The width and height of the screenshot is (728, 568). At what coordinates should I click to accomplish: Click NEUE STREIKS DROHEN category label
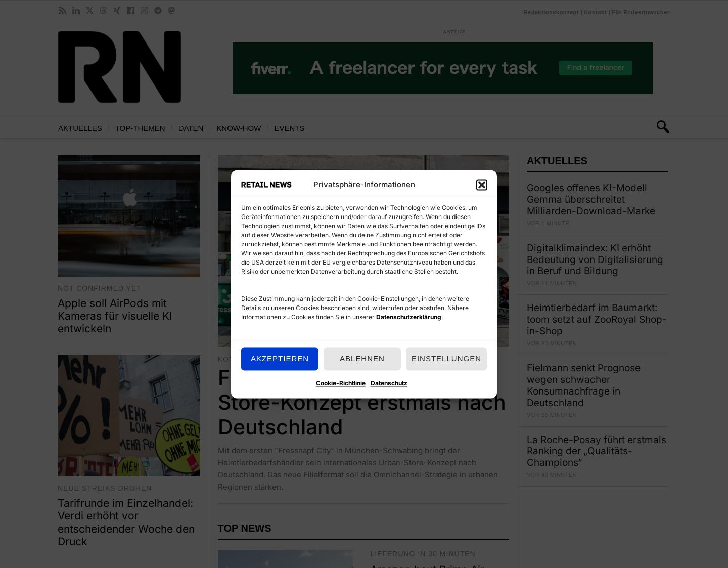click(105, 488)
